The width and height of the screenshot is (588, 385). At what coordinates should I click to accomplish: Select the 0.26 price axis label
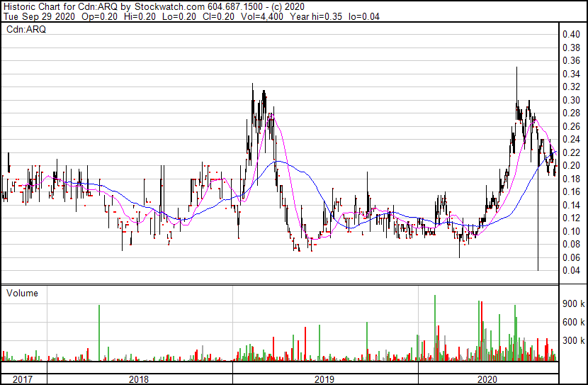pos(571,126)
